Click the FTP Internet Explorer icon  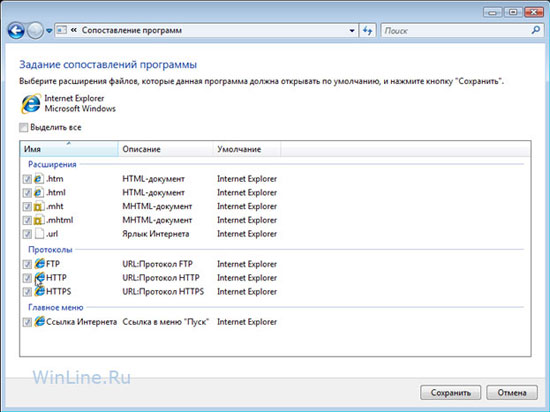(x=40, y=264)
